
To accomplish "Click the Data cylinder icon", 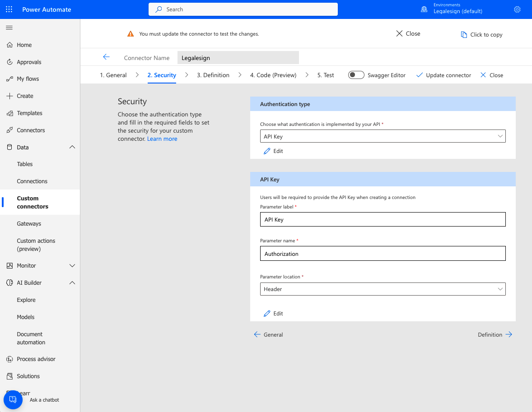I will coord(9,147).
